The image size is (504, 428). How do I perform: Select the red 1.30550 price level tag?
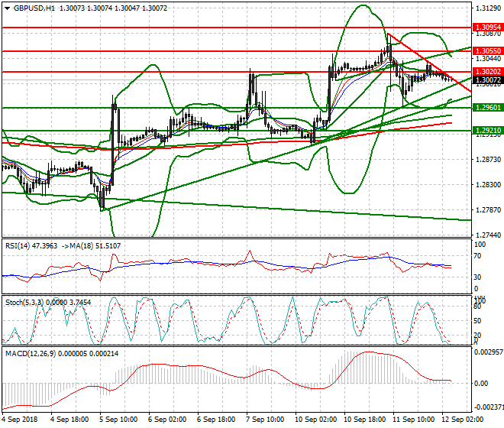(x=487, y=50)
